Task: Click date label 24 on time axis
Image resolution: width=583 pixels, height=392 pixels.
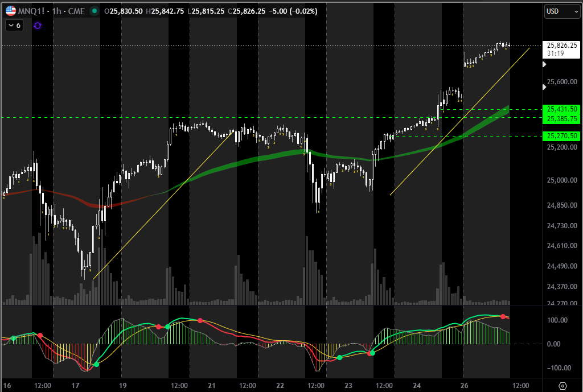Action: 417,386
